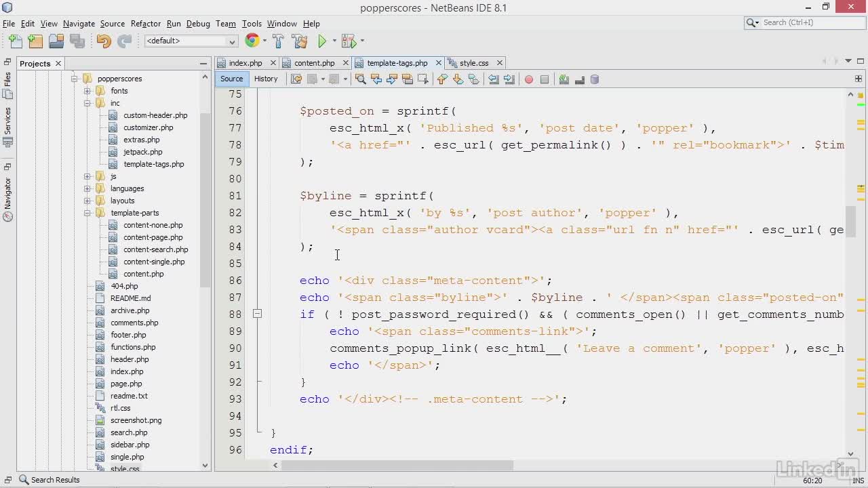Close the template-tags.php tab
Viewport: 868px width, 488px height.
[x=439, y=63]
